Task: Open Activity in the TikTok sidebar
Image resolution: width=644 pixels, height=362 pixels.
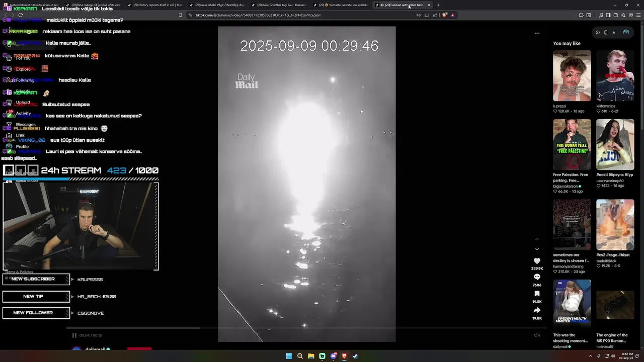Action: coord(23,114)
